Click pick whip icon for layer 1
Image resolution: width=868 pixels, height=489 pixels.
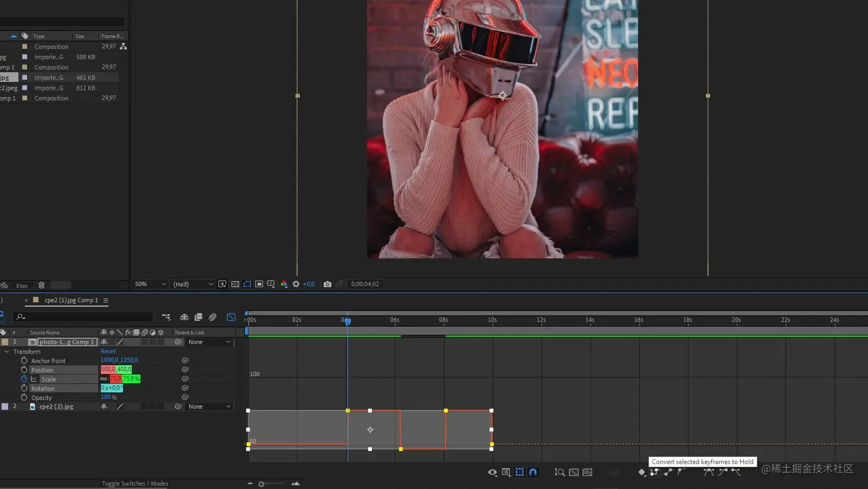point(178,342)
